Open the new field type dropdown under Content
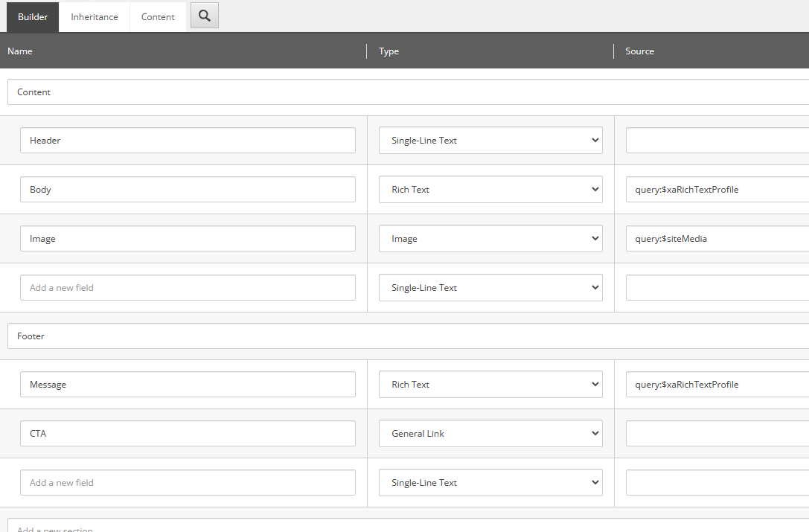 [490, 287]
